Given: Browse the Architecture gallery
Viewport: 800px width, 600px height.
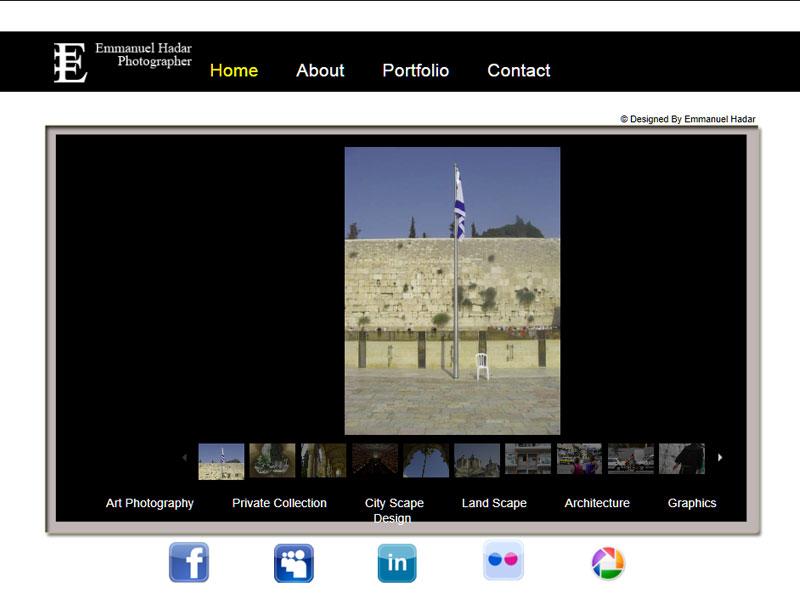Looking at the screenshot, I should pyautogui.click(x=597, y=503).
